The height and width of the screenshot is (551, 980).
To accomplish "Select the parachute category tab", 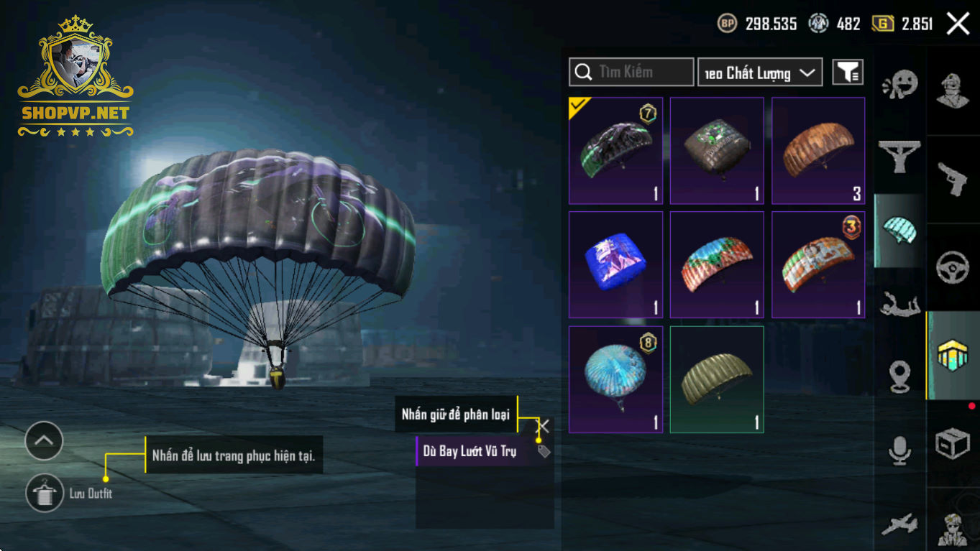I will coord(899,231).
